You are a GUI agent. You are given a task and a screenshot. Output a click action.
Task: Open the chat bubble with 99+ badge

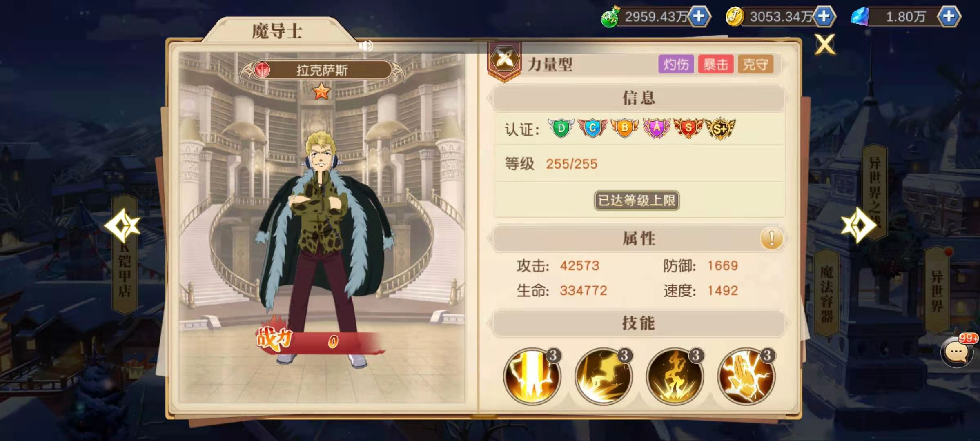tap(957, 352)
